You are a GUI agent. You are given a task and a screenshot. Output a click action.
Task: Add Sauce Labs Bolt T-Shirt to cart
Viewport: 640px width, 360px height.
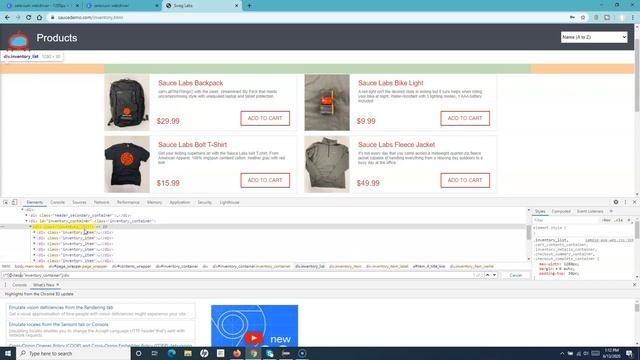pos(265,180)
